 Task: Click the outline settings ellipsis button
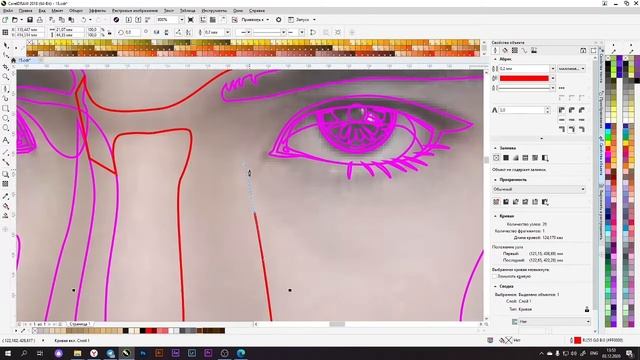pos(562,88)
